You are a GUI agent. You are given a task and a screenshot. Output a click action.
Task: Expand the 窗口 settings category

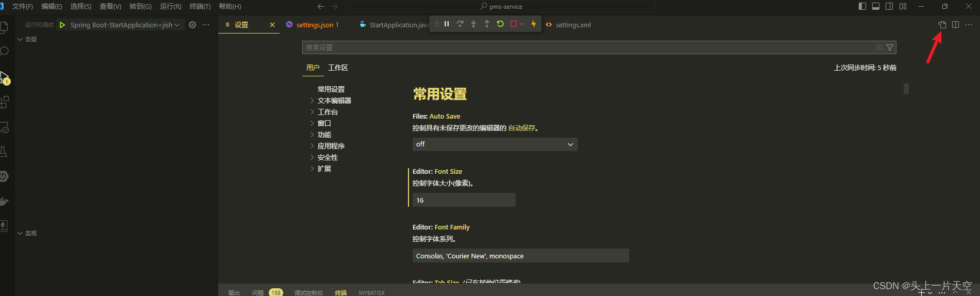point(312,123)
